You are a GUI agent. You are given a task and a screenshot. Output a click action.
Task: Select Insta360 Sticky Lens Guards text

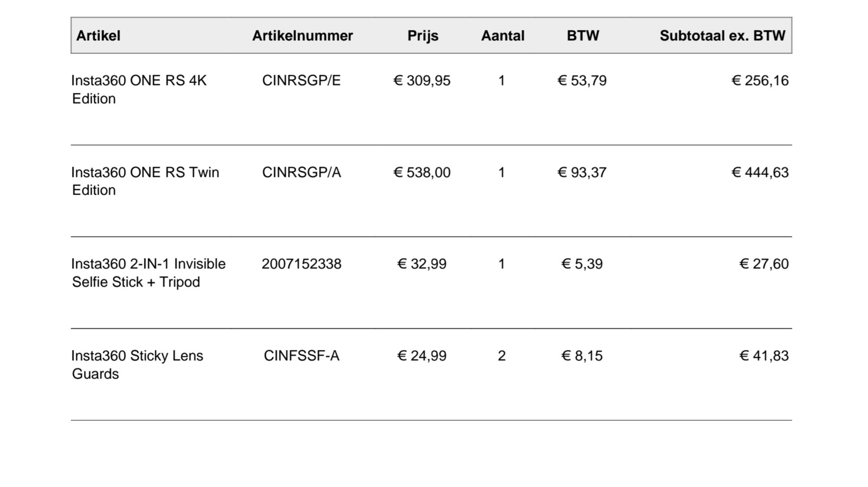[x=137, y=365]
